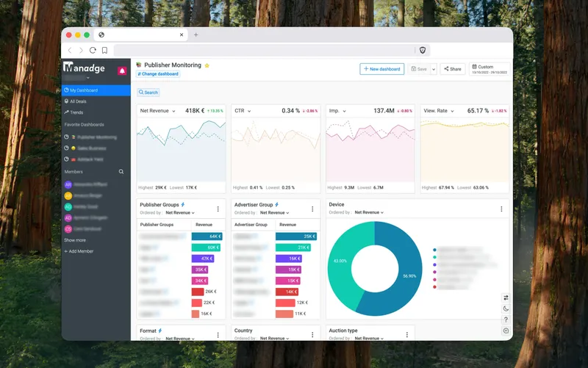Change Device Ordered by dropdown

tap(369, 212)
